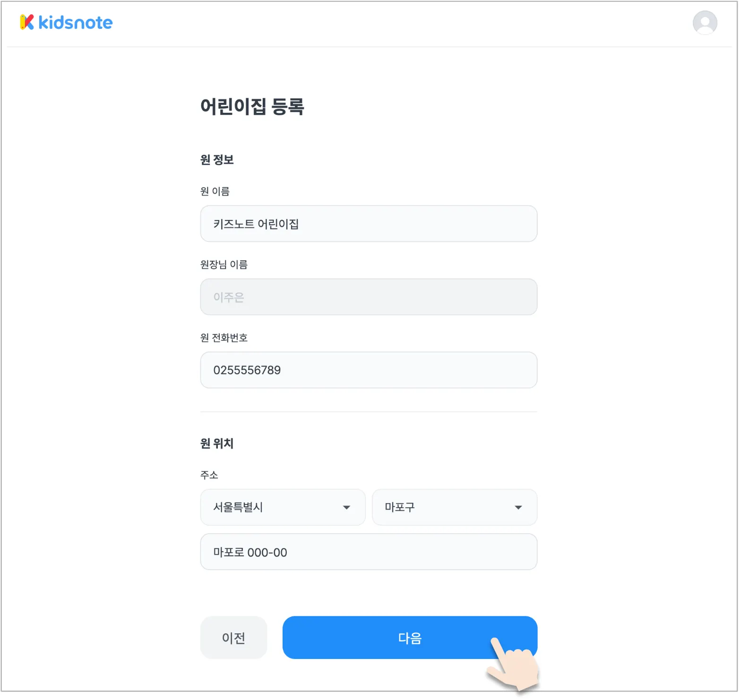Click the arrow on the 서울특별시 dropdown
This screenshot has height=700, width=739.
click(346, 507)
